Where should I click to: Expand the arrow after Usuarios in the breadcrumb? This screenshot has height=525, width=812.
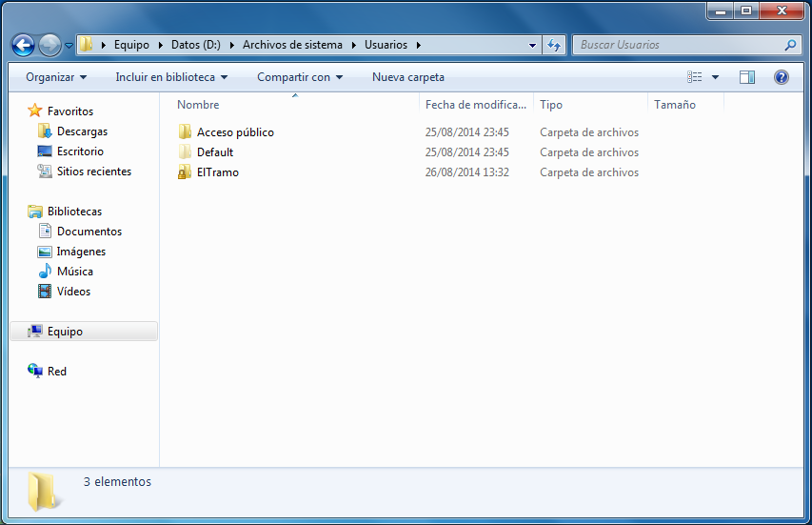[419, 45]
